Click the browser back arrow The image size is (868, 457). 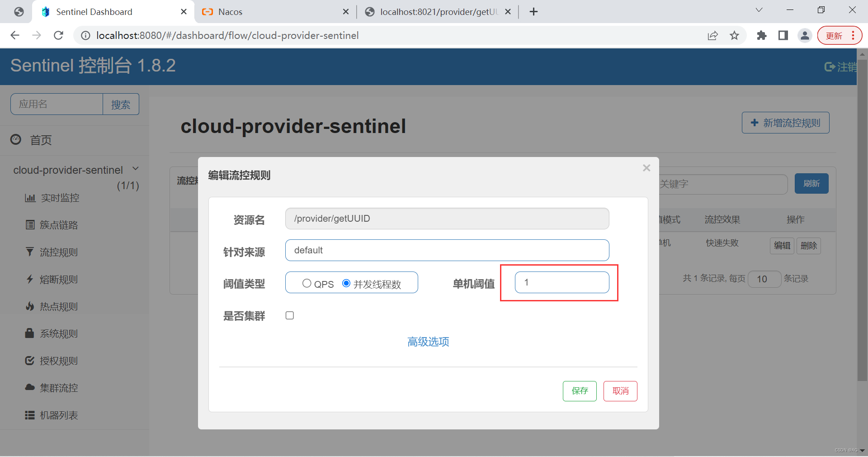click(x=15, y=35)
